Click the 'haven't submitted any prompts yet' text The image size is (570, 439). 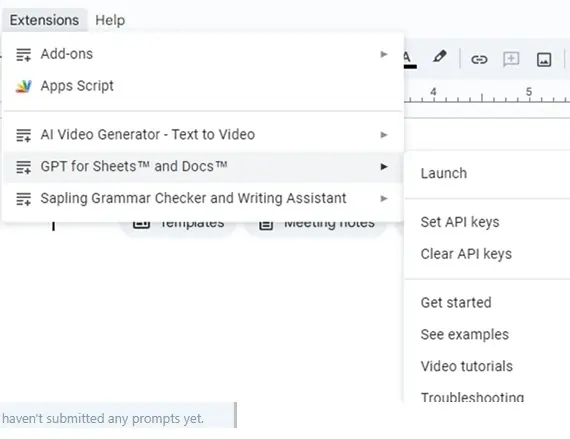click(103, 419)
